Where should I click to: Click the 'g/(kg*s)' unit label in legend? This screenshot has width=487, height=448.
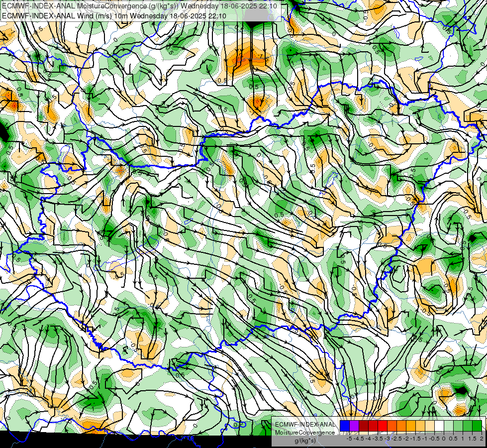point(305,441)
